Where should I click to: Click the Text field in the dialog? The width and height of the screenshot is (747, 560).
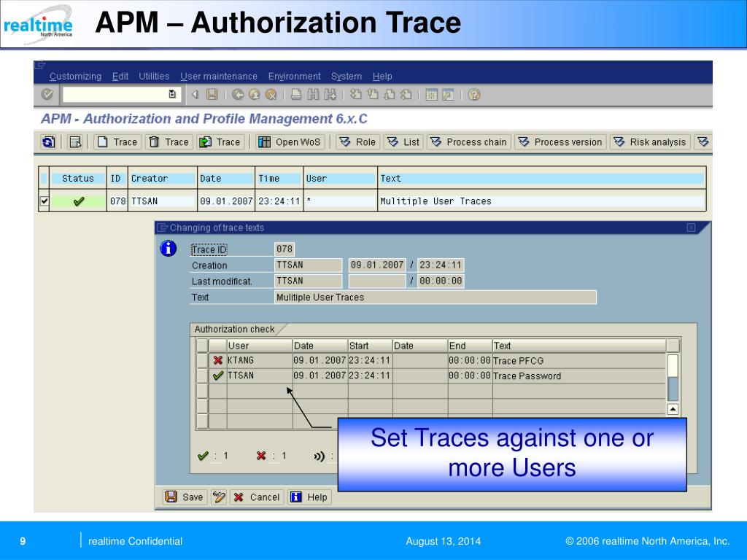[x=436, y=297]
